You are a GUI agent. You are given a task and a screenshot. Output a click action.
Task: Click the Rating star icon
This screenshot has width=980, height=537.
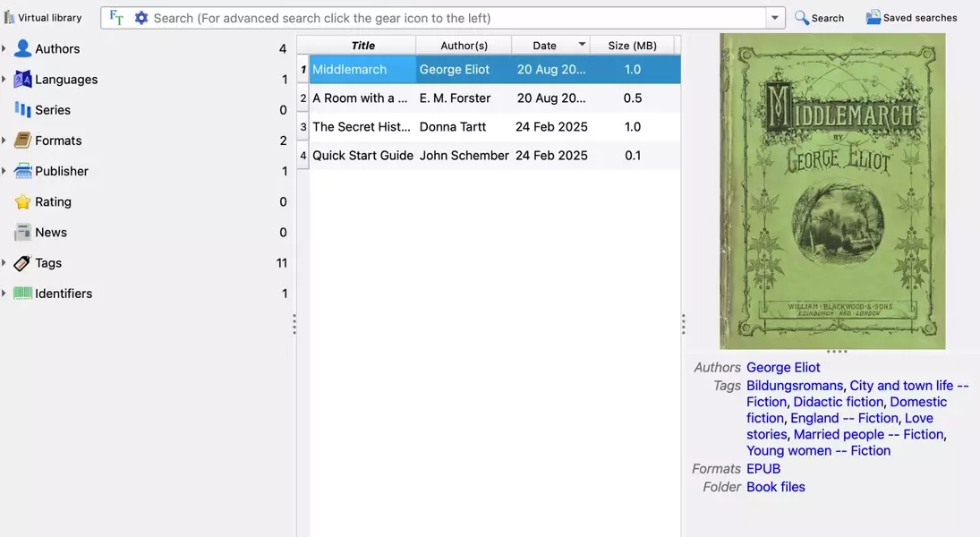pyautogui.click(x=22, y=202)
